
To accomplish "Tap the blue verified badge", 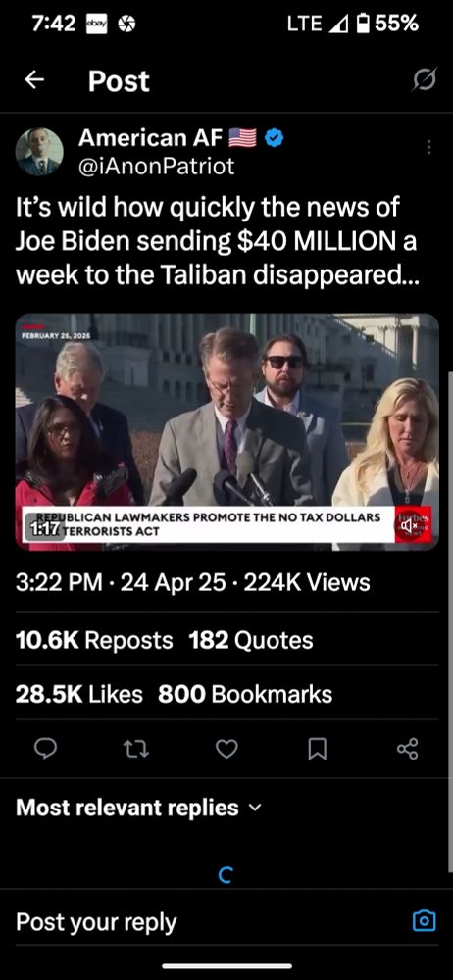I will pos(274,138).
